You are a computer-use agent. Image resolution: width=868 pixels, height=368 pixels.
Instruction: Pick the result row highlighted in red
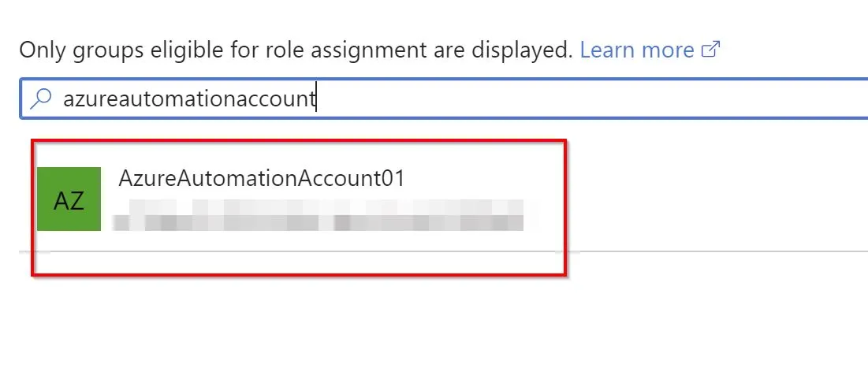point(299,207)
